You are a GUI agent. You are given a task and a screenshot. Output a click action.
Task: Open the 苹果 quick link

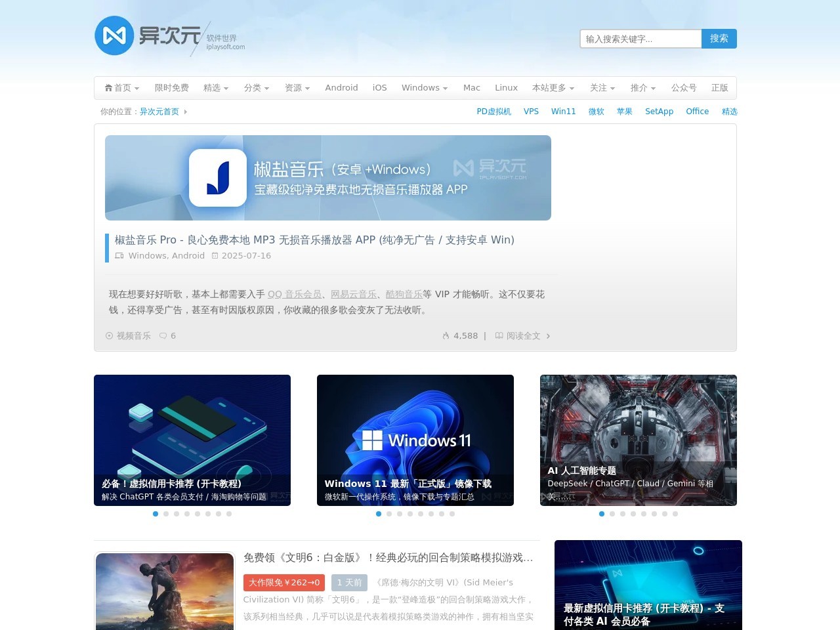coord(625,112)
